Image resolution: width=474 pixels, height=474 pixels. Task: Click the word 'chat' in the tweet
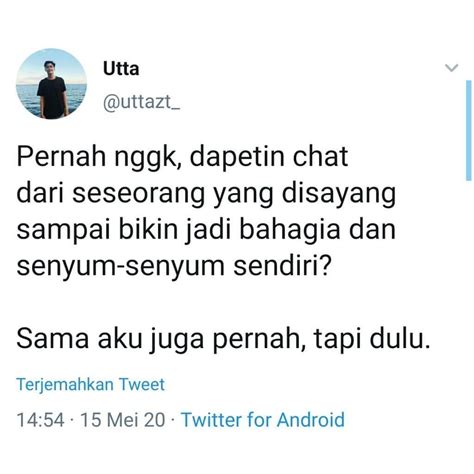click(320, 156)
